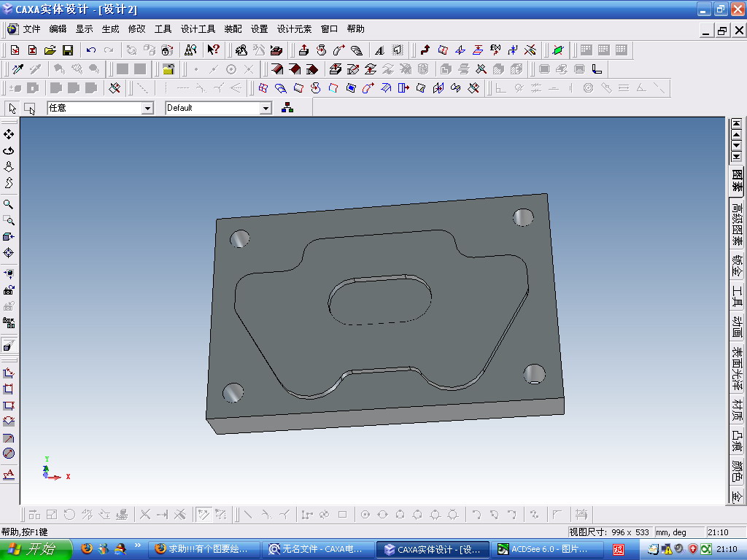Switch to the 颜色 catalog tab

point(737,470)
